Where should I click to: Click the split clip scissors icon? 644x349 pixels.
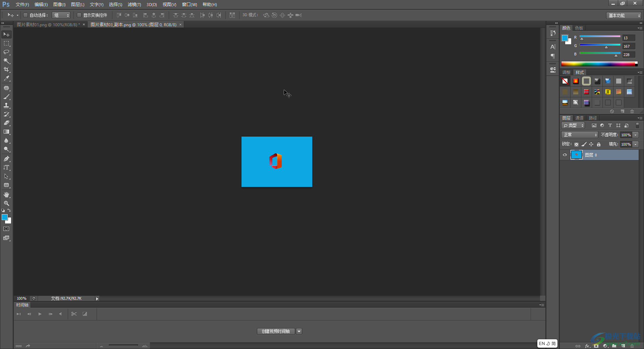coord(74,314)
